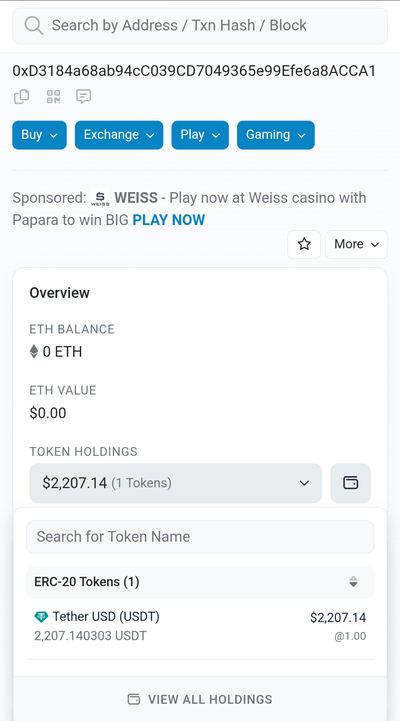The height and width of the screenshot is (721, 400).
Task: Click the search magnifier icon
Action: (x=34, y=25)
